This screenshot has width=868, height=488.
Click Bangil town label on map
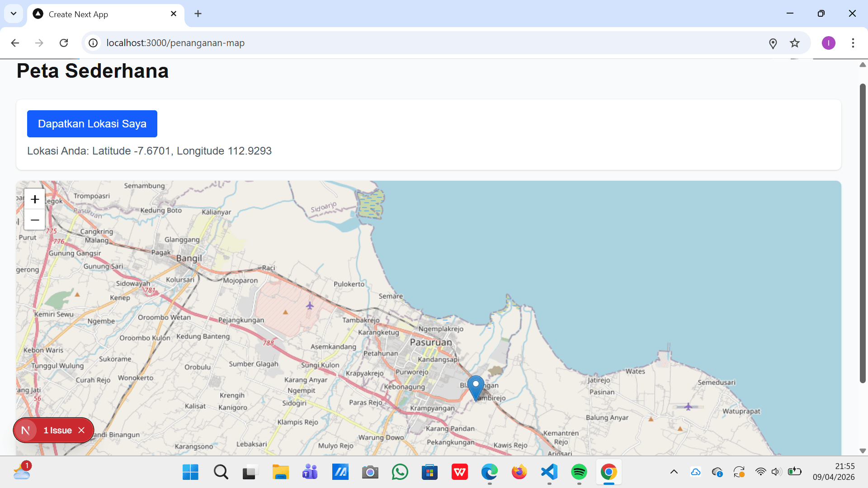point(189,258)
